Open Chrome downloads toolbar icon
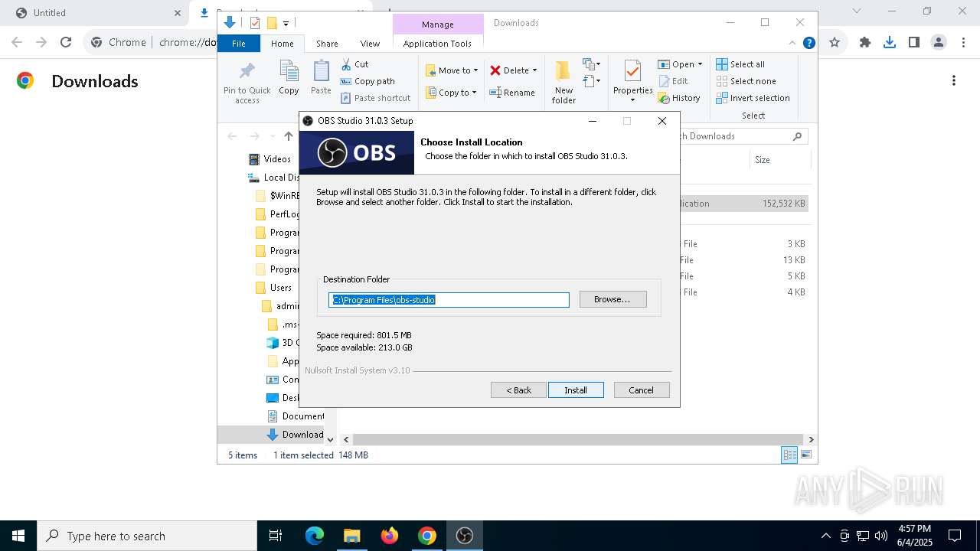This screenshot has width=980, height=551. pyautogui.click(x=889, y=43)
